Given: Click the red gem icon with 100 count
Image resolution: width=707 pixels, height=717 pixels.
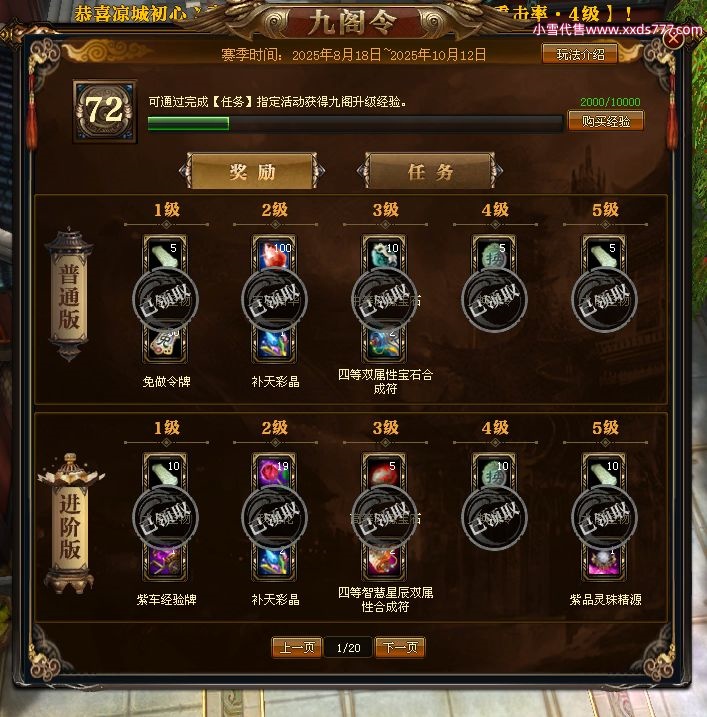Looking at the screenshot, I should pos(274,254).
